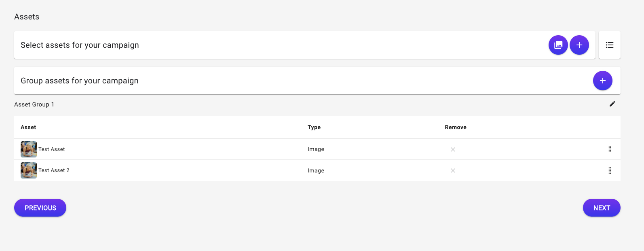
Task: Add a new asset group
Action: click(x=602, y=81)
